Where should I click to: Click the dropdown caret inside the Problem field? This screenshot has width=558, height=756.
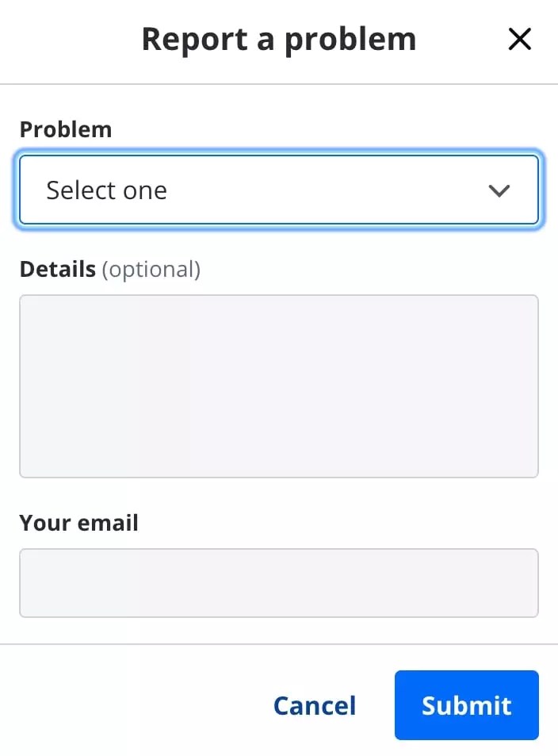tap(499, 190)
